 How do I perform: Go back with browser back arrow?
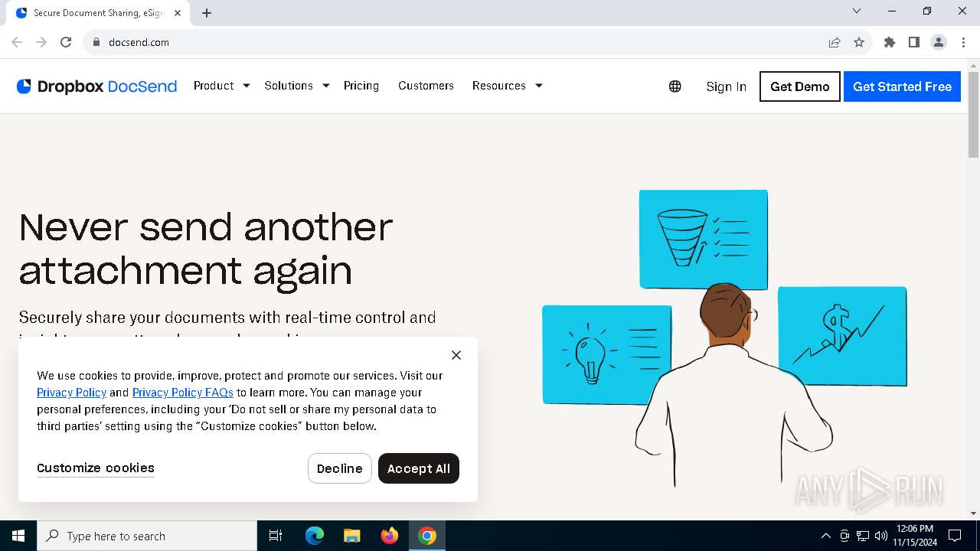click(17, 42)
